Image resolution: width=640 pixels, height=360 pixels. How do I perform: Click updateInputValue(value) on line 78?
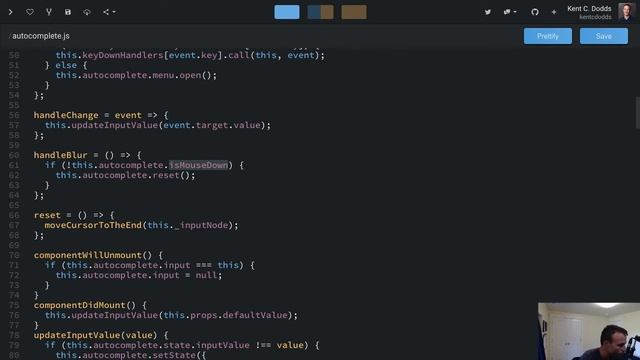pos(95,335)
